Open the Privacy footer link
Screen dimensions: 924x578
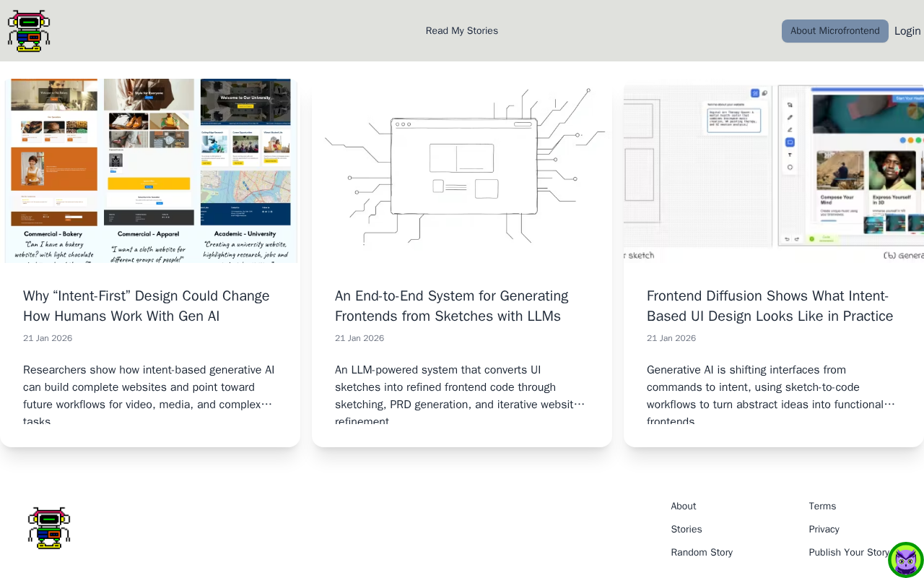[824, 530]
